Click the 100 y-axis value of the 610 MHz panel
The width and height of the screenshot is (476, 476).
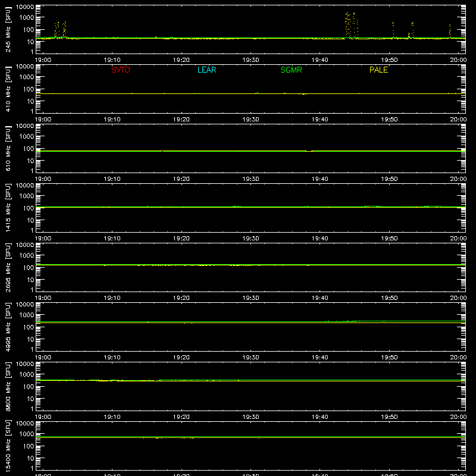tap(28, 148)
